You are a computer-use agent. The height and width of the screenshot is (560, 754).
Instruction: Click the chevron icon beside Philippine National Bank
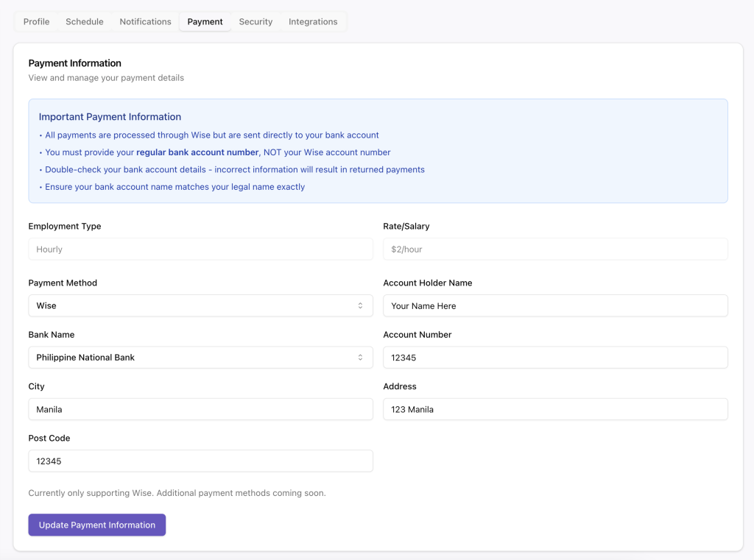click(x=360, y=358)
